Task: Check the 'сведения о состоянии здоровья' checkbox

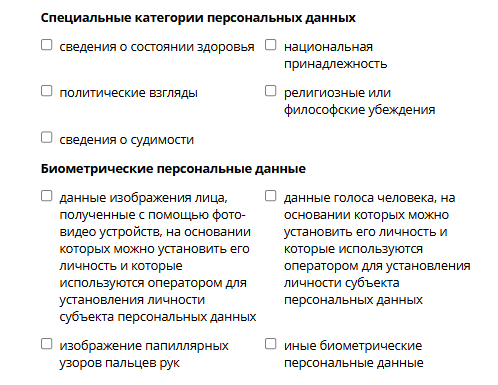Action: coord(47,45)
